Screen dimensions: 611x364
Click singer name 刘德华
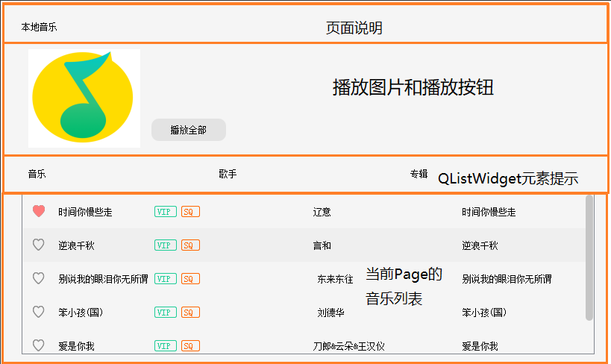[x=330, y=313]
